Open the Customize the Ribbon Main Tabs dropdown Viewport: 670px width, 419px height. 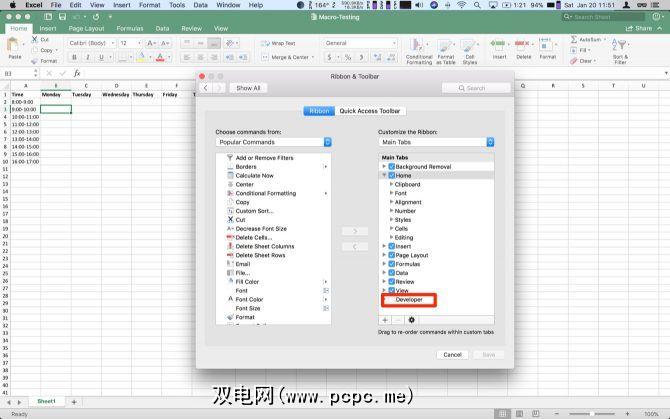click(x=436, y=142)
